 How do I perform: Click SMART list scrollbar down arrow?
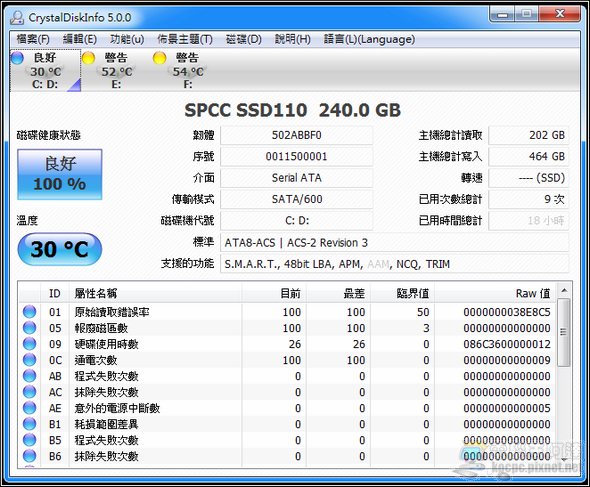pyautogui.click(x=564, y=460)
